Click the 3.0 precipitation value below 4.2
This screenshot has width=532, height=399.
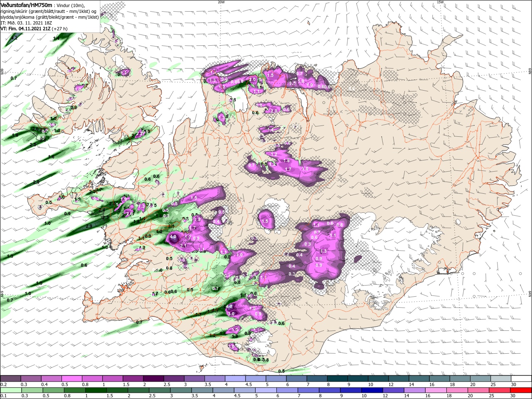pos(232,313)
